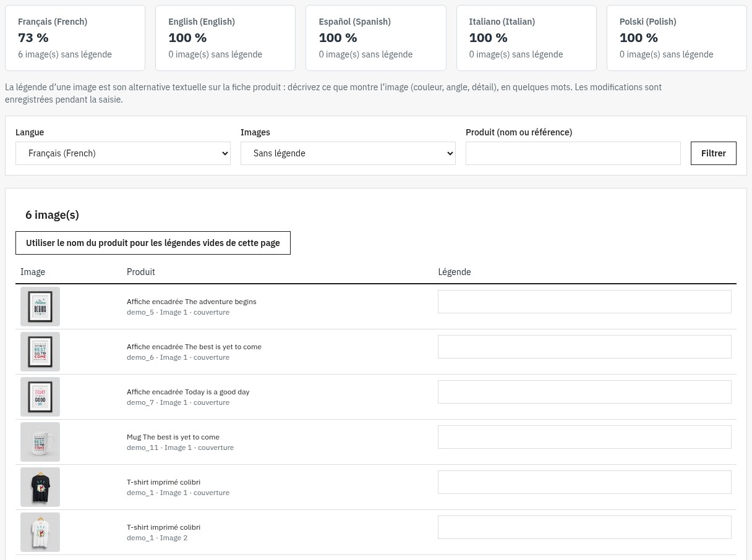The width and height of the screenshot is (752, 560).
Task: Click reference text demo_6 · Image 1 · couverture
Action: coord(178,357)
